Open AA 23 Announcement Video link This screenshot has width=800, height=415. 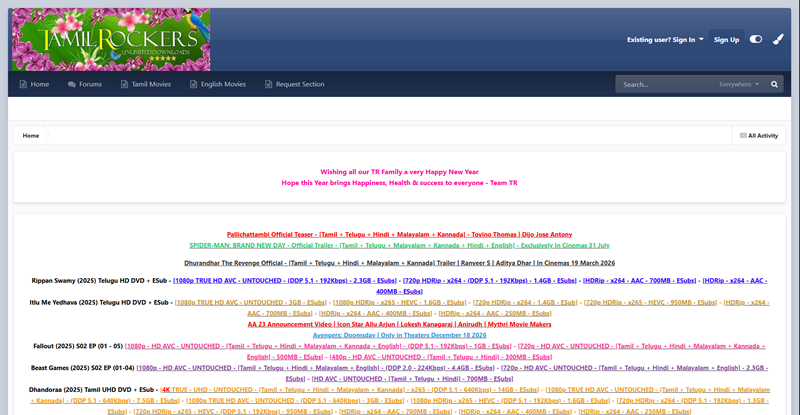399,324
